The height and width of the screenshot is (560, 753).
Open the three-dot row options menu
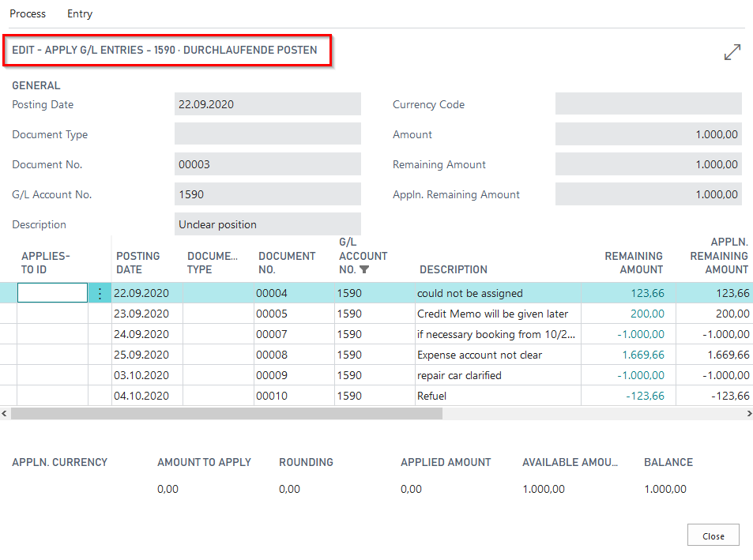(100, 294)
